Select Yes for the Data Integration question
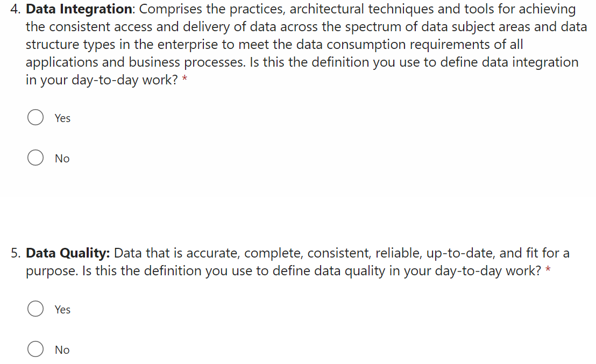This screenshot has height=364, width=596. (36, 118)
